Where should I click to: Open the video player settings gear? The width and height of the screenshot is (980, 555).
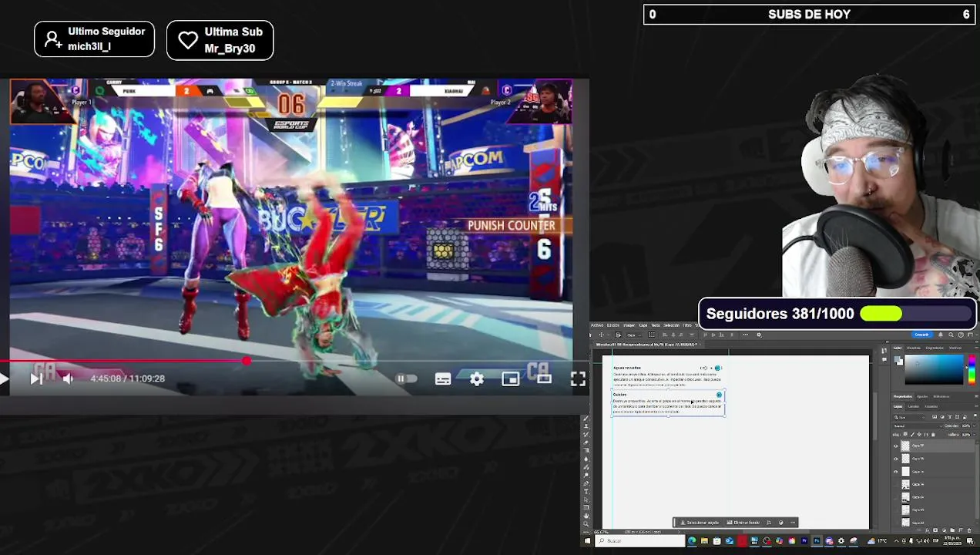[477, 378]
